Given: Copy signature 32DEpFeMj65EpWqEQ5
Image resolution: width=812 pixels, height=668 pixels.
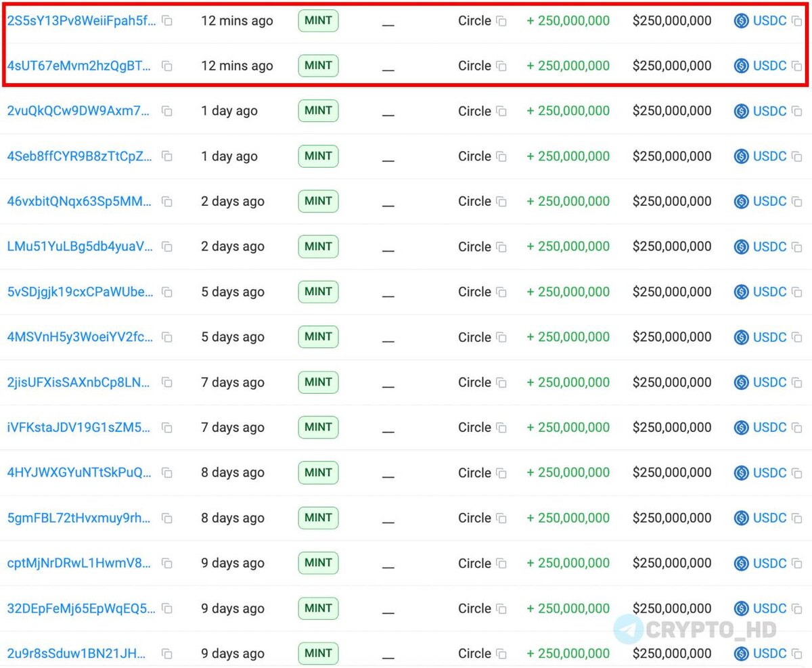Looking at the screenshot, I should click(x=166, y=609).
